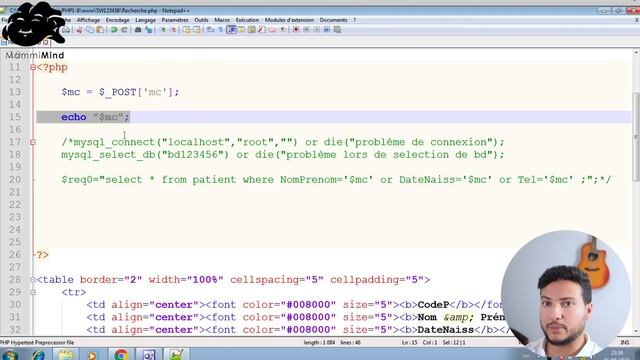Viewport: 640px width, 360px height.
Task: Close document with X beside menu bar
Action: [x=636, y=20]
